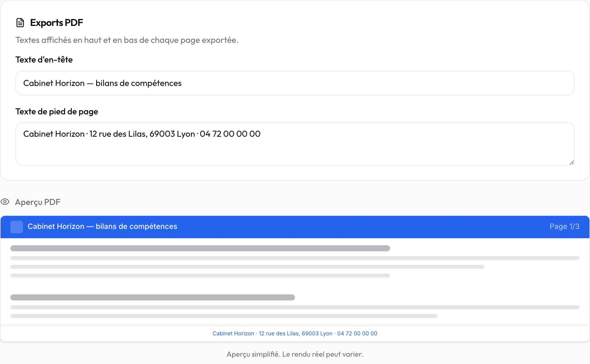Click the "Texte d'en-tête" label

(x=44, y=60)
